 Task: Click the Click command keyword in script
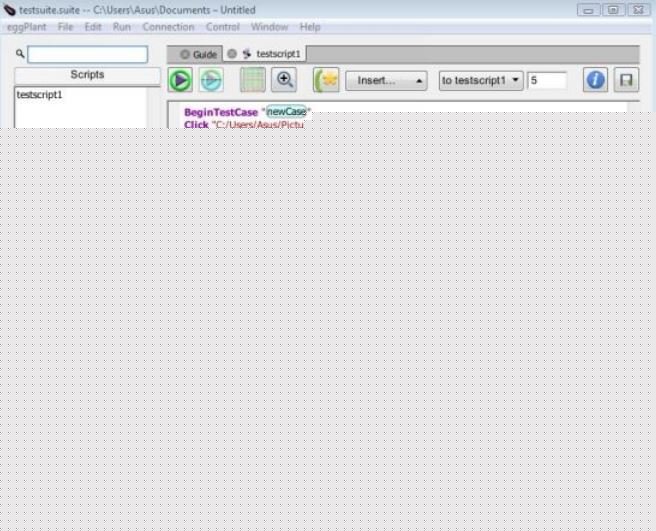196,125
